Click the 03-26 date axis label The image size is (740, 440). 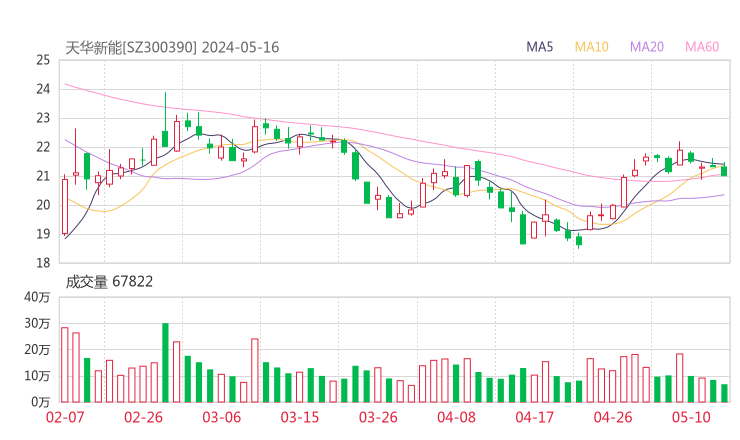pyautogui.click(x=378, y=417)
